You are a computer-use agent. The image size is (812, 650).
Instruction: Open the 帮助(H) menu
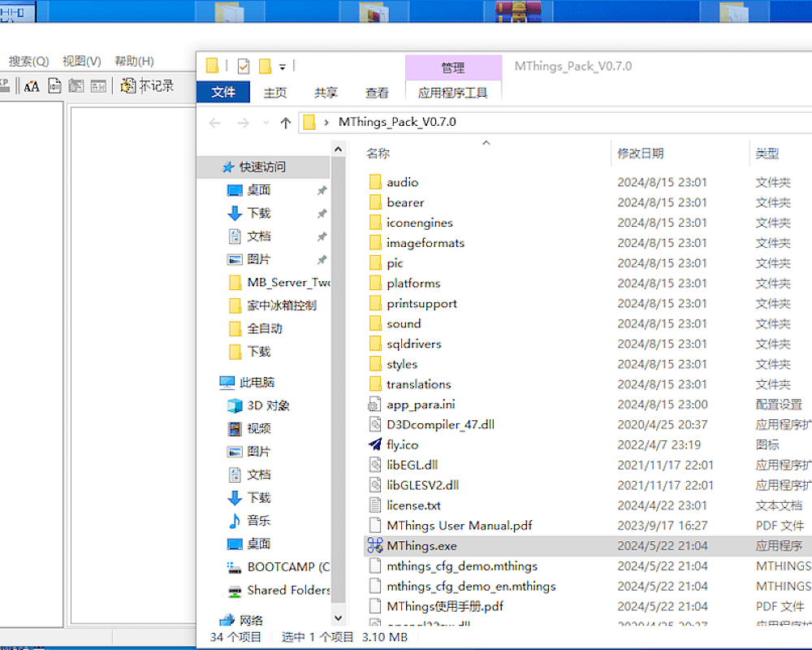click(134, 61)
